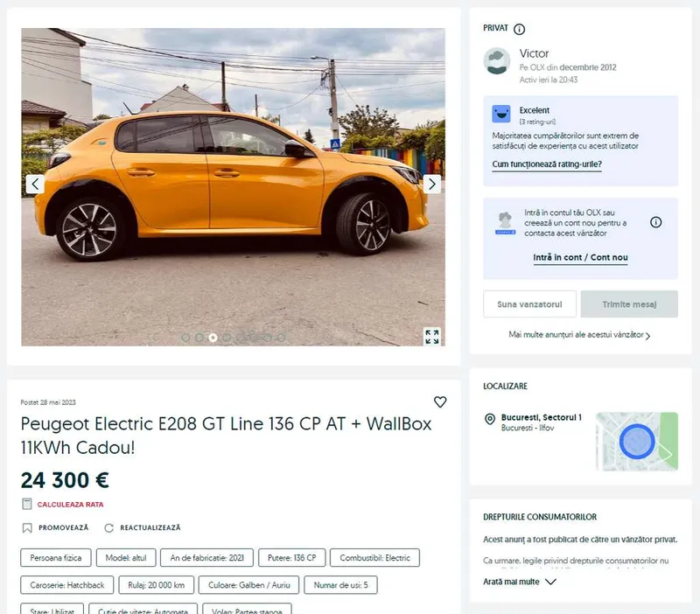This screenshot has width=700, height=614.
Task: Click Victor's seller avatar
Action: 496,61
